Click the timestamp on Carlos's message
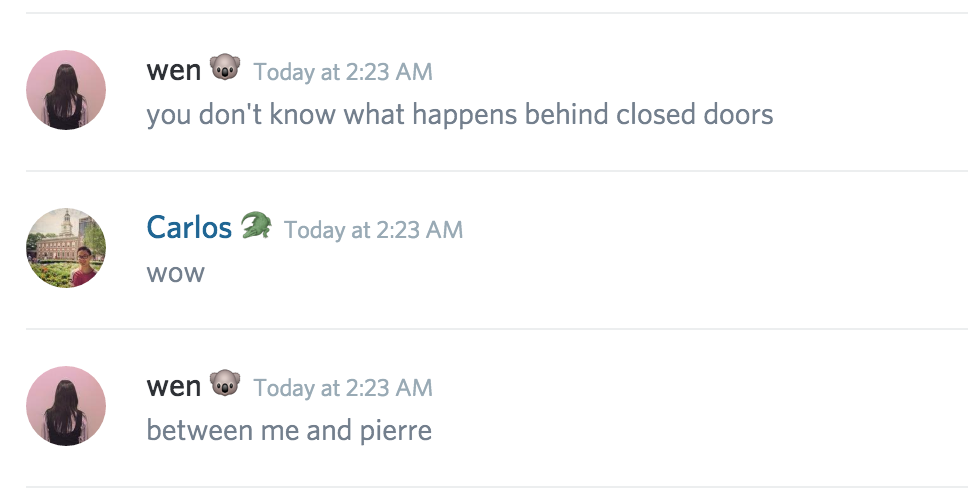This screenshot has width=968, height=490. (x=373, y=230)
